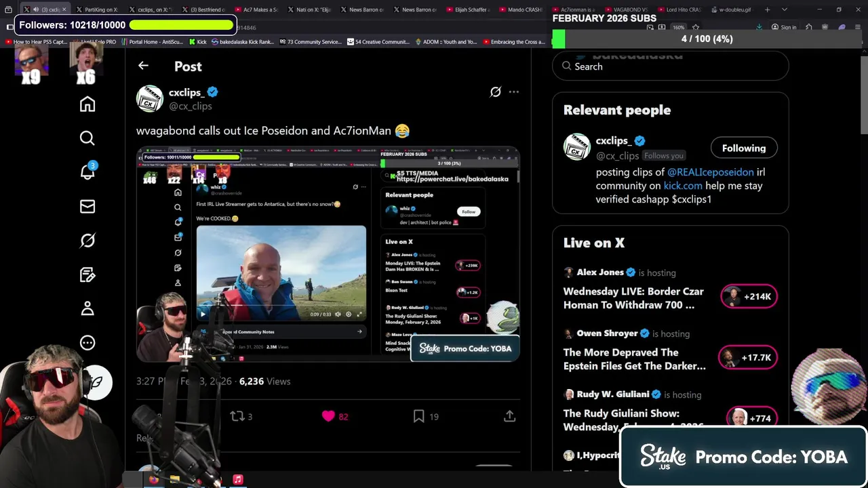
Task: Switch to w-doubleu.gif tab
Action: 730,9
